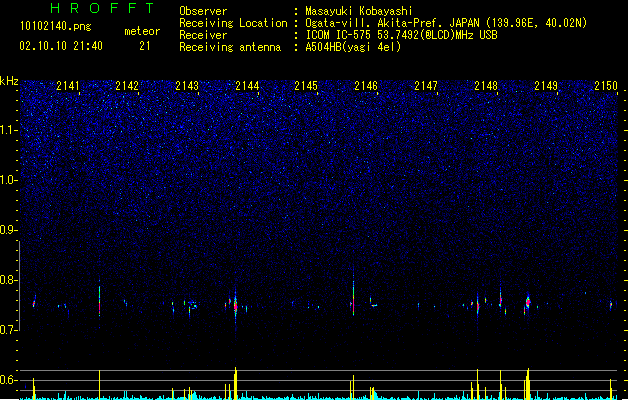Click the 1.0 kHz axis label

[8, 180]
